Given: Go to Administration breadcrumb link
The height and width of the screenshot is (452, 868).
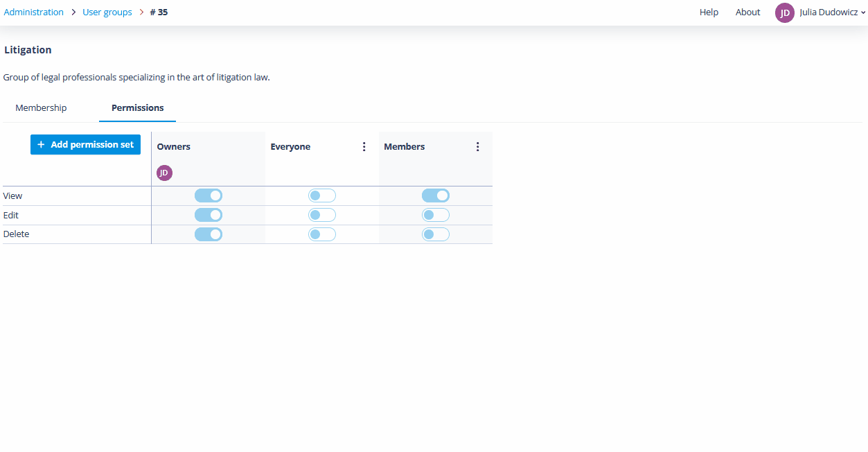Looking at the screenshot, I should click(x=34, y=12).
